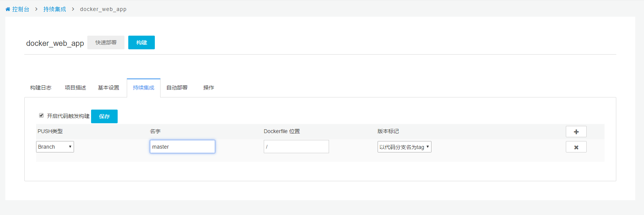Go to the 基本设置 tab

(x=109, y=88)
